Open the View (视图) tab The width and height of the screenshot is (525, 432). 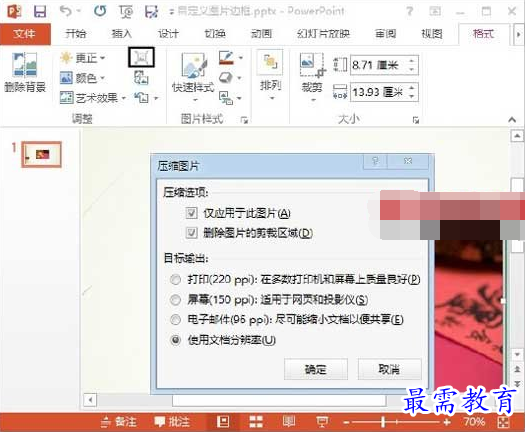[x=432, y=34]
